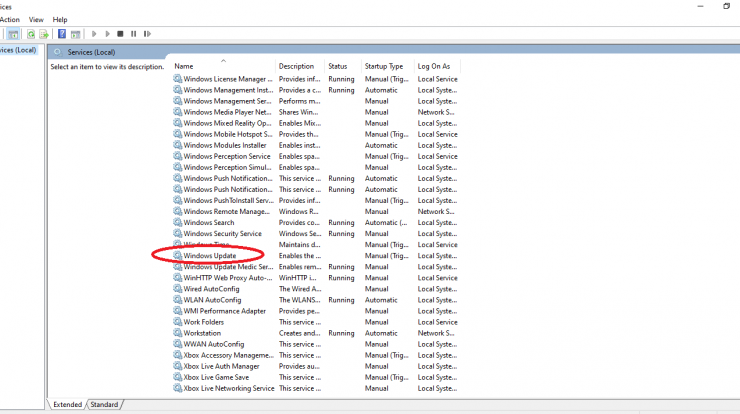Click the Export List toolbar icon
The width and height of the screenshot is (740, 414).
point(44,34)
